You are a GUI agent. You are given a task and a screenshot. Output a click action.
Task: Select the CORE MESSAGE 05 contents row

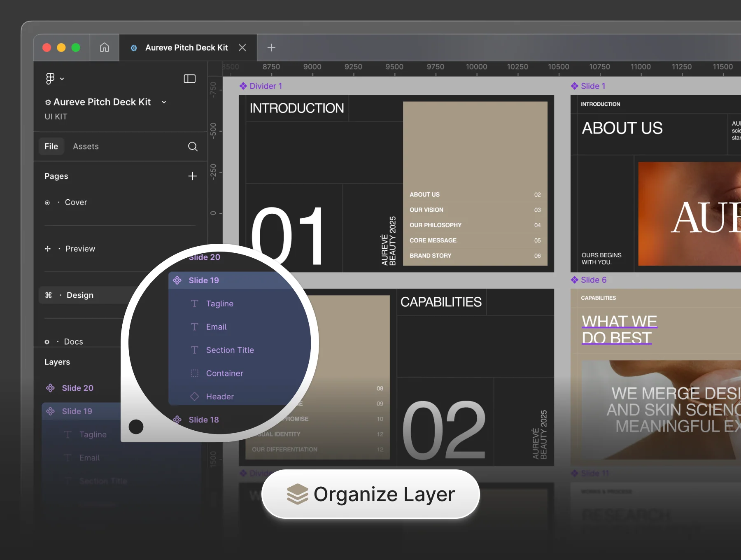pyautogui.click(x=475, y=240)
